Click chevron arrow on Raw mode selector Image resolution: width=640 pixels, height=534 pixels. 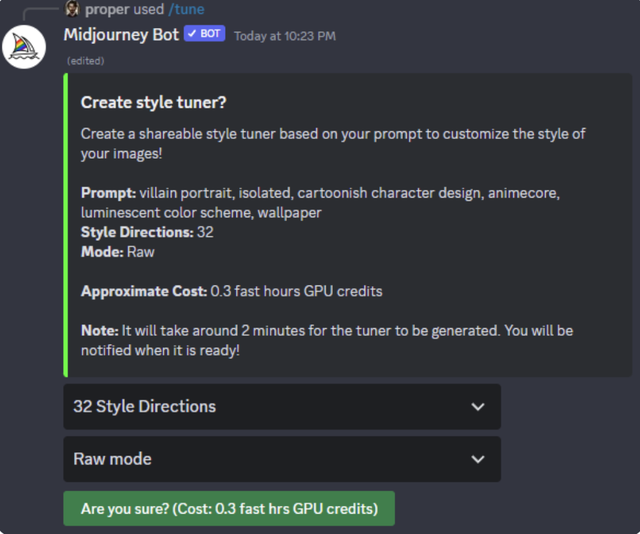point(478,459)
